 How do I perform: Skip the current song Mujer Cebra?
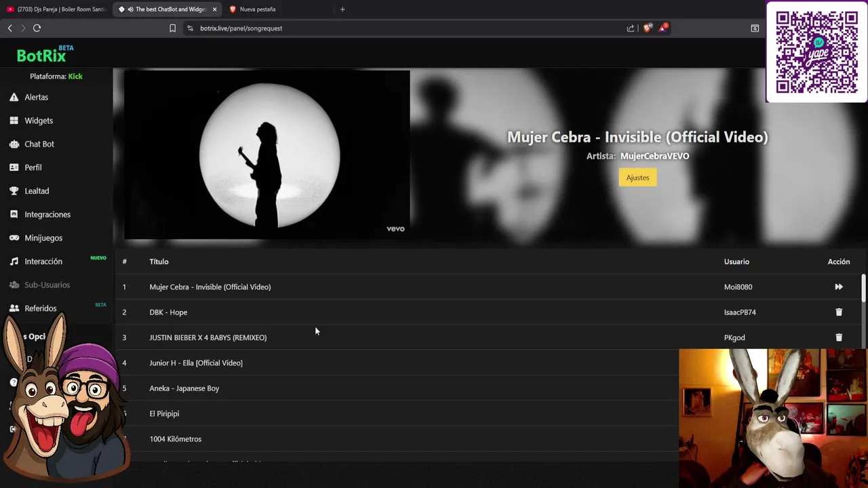(x=839, y=287)
